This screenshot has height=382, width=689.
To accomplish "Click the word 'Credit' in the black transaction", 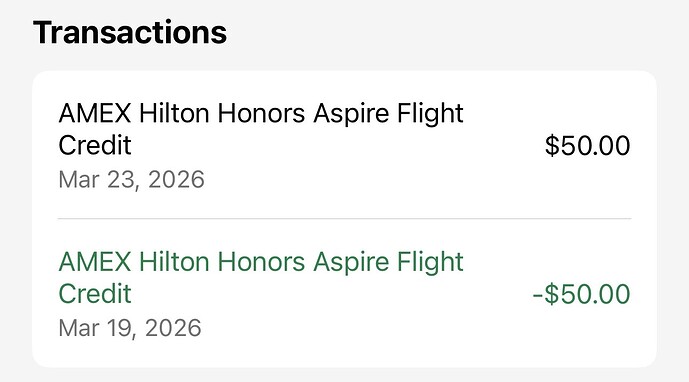I will point(95,146).
